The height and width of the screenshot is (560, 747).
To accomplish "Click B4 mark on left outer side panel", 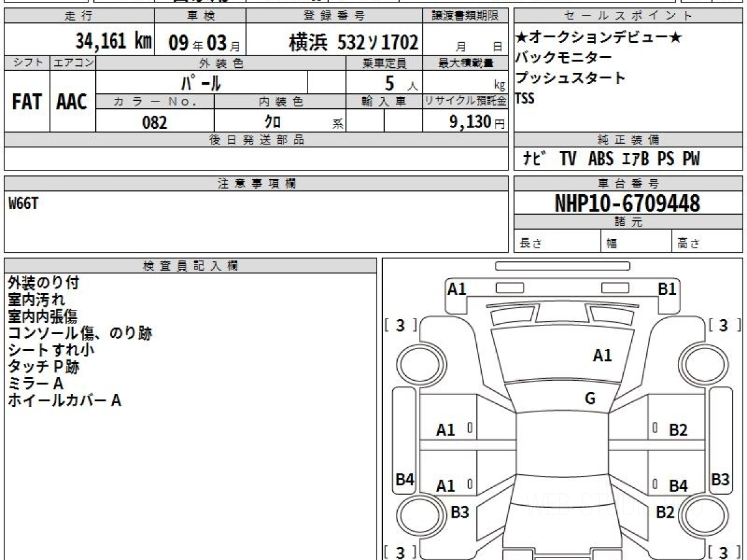I will 405,479.
